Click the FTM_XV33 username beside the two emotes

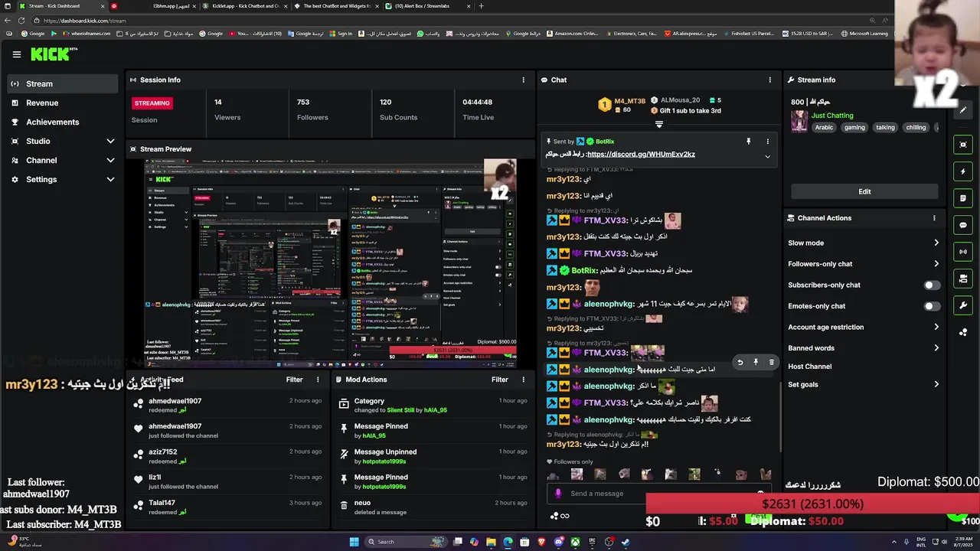click(606, 353)
